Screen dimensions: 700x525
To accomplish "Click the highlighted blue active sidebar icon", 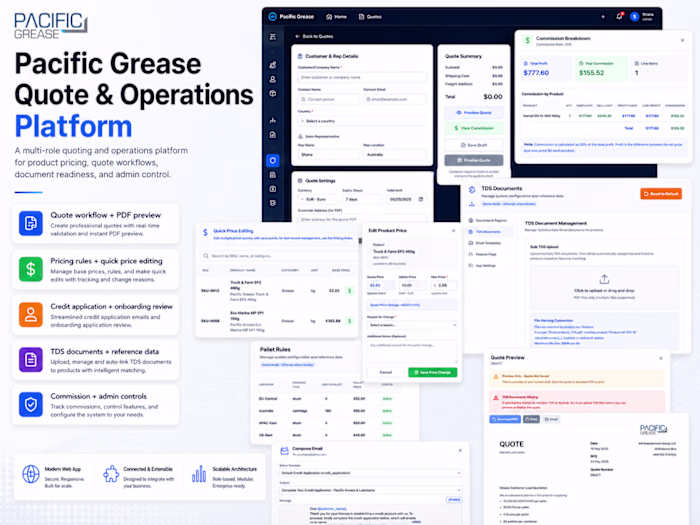I will click(x=273, y=161).
